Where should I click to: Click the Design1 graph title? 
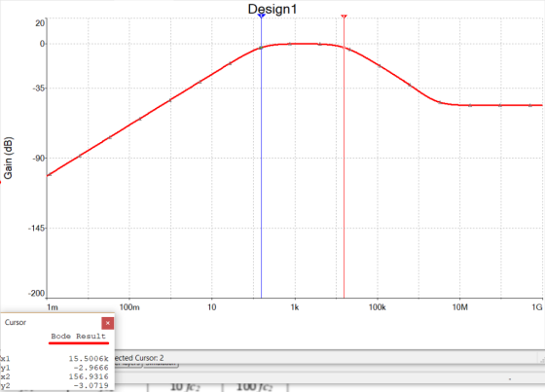pyautogui.click(x=272, y=9)
